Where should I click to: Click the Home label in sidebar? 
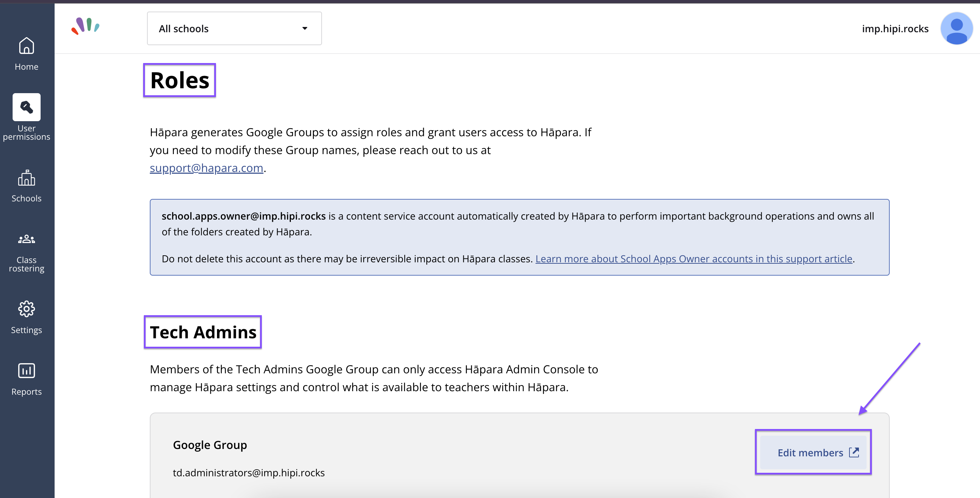(26, 67)
